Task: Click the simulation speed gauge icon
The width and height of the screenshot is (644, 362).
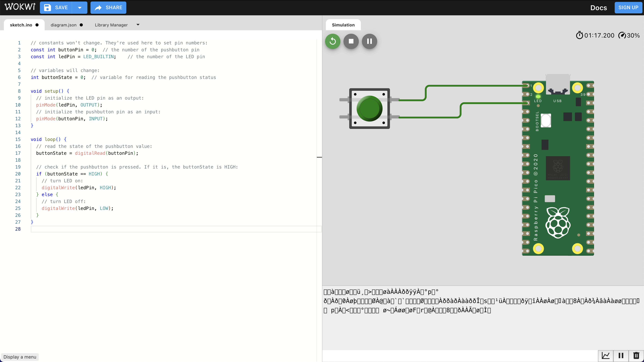Action: point(622,35)
